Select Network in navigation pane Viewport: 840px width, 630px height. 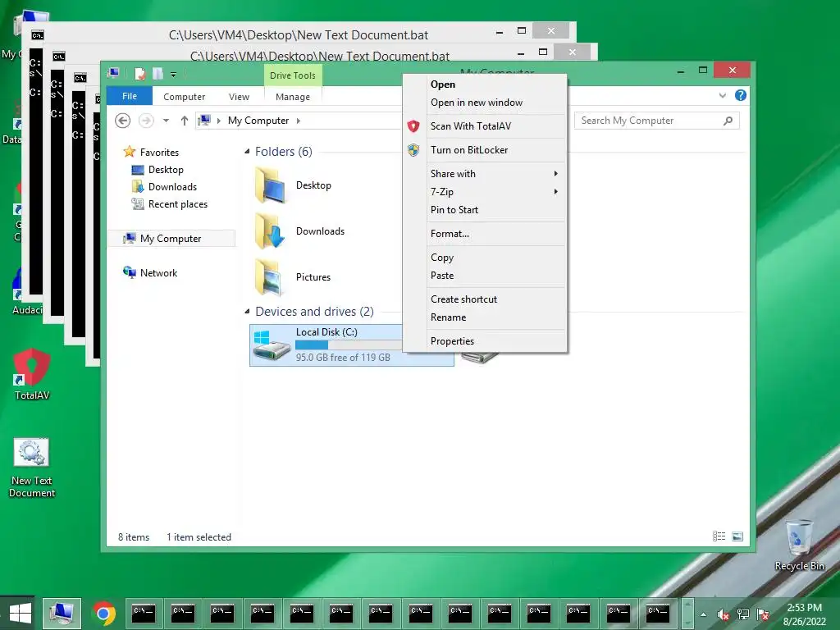[x=158, y=272]
